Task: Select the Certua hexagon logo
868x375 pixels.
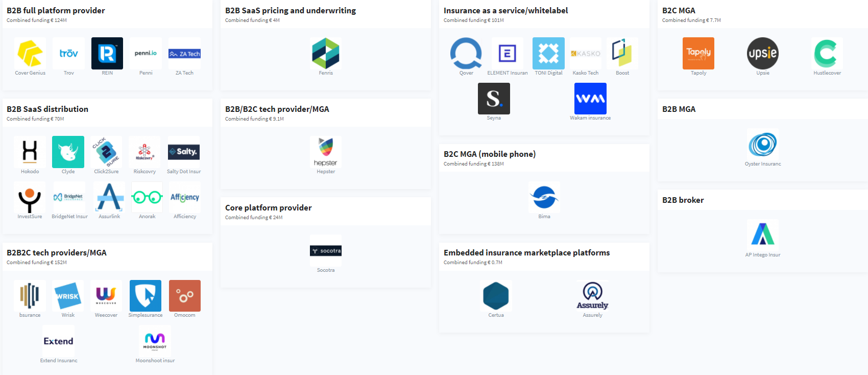Action: (496, 296)
